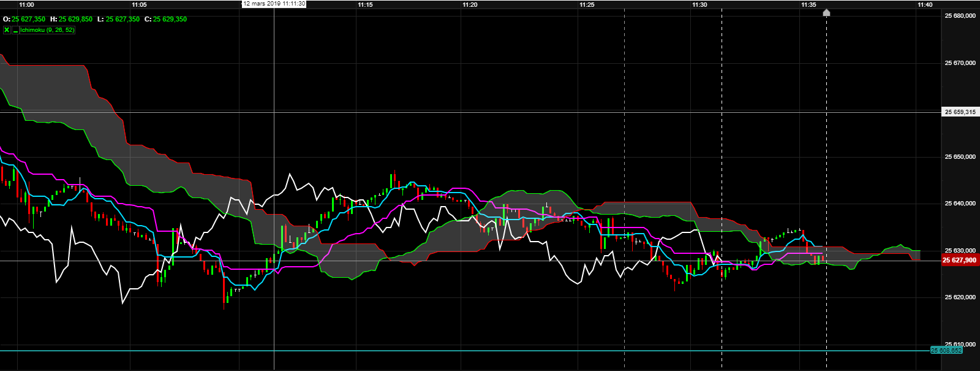Image resolution: width=980 pixels, height=371 pixels.
Task: Click the 25 630,000 price axis label
Action: 960,251
